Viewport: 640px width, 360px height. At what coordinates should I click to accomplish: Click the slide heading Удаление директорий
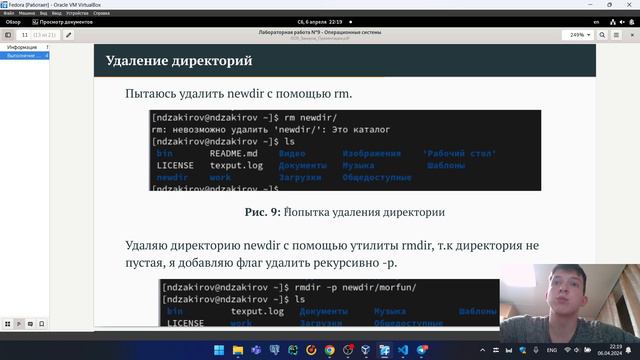tap(179, 61)
